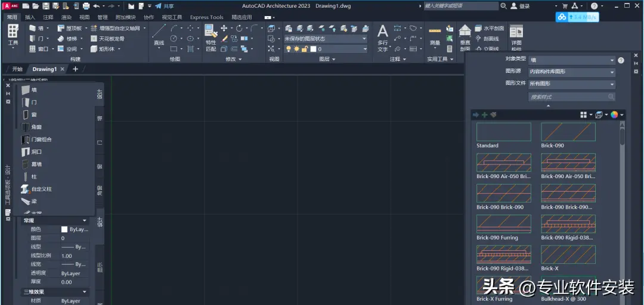Image resolution: width=644 pixels, height=305 pixels.
Task: Click the ByLayer color swatch in 颜色 row
Action: tap(64, 229)
